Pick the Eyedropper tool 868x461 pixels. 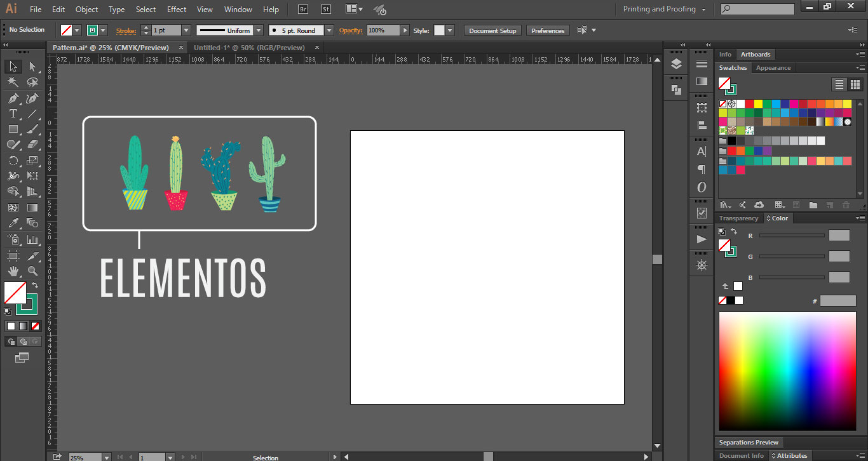[13, 223]
